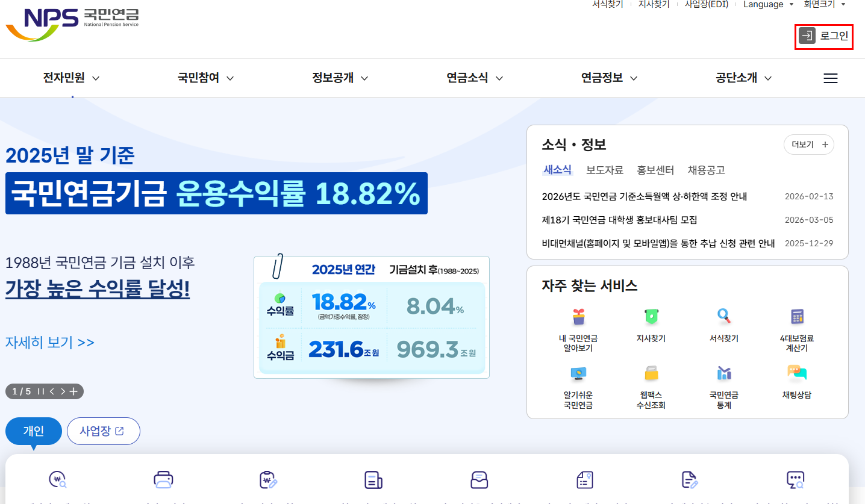Open 서식찾기 magnifier icon in 자주 찾는 서비스
This screenshot has height=504, width=865.
pos(723,316)
